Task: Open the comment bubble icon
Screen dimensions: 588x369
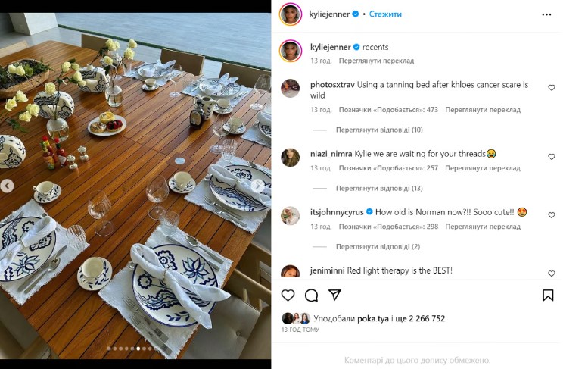Action: coord(311,296)
